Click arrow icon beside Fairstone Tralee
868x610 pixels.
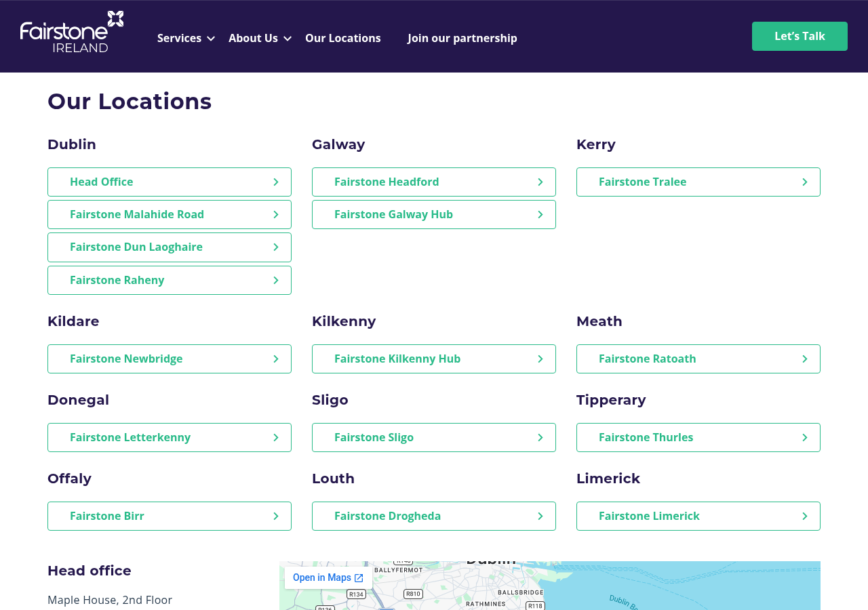(805, 182)
